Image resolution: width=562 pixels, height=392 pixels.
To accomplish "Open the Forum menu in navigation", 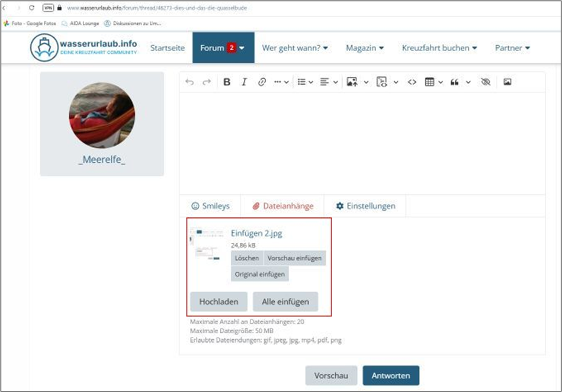I will click(223, 48).
